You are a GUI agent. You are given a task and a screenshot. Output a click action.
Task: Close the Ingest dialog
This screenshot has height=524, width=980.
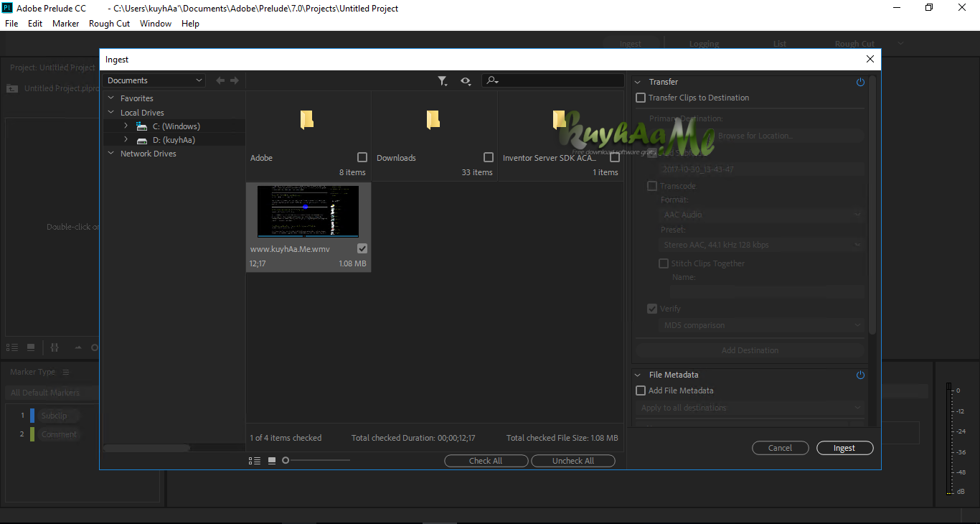[870, 60]
